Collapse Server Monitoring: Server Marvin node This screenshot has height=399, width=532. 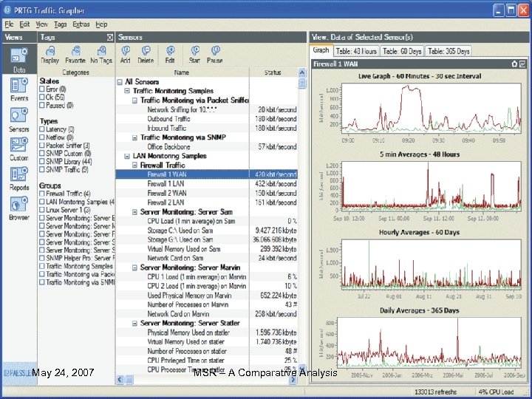134,267
